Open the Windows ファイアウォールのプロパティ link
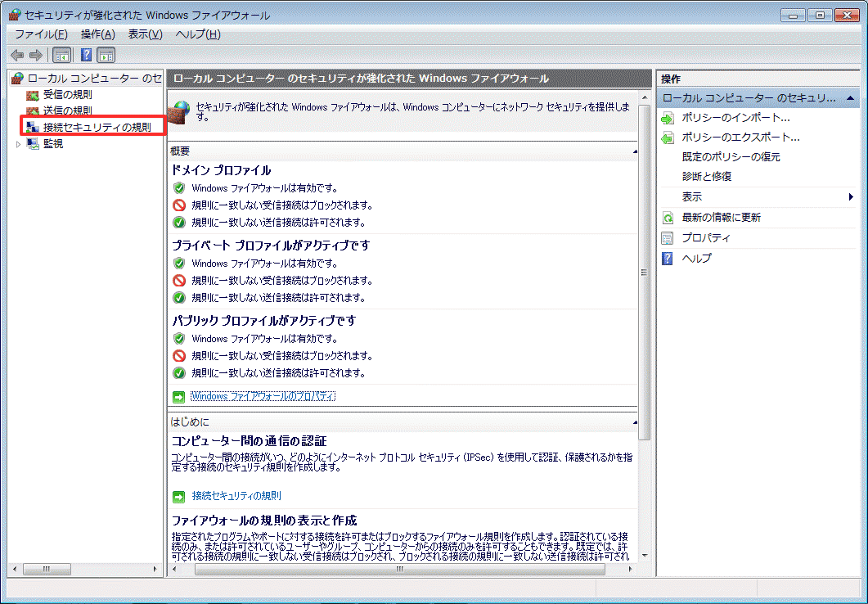 coord(263,396)
